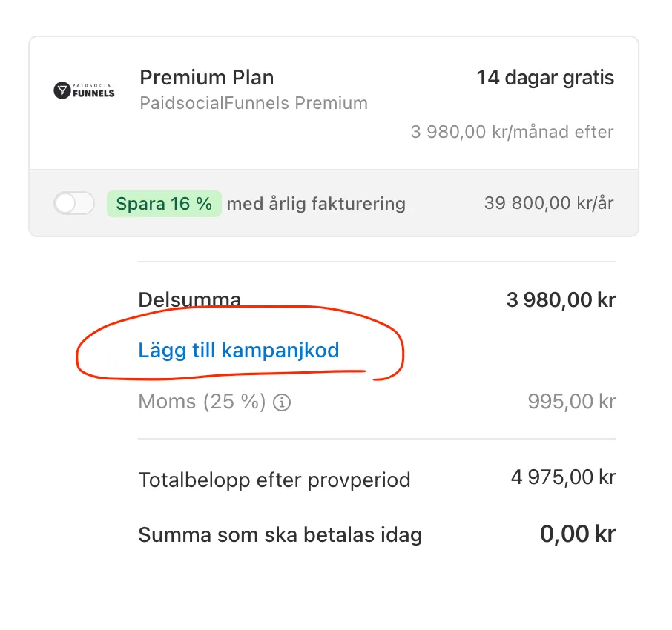Click the Moms (25 %) label
Image resolution: width=672 pixels, height=630 pixels.
[x=202, y=402]
